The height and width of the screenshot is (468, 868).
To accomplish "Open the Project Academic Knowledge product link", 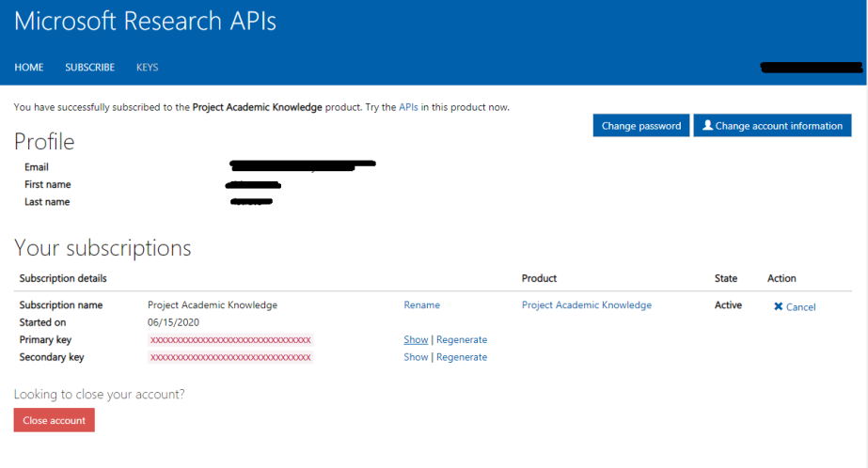I will [586, 305].
